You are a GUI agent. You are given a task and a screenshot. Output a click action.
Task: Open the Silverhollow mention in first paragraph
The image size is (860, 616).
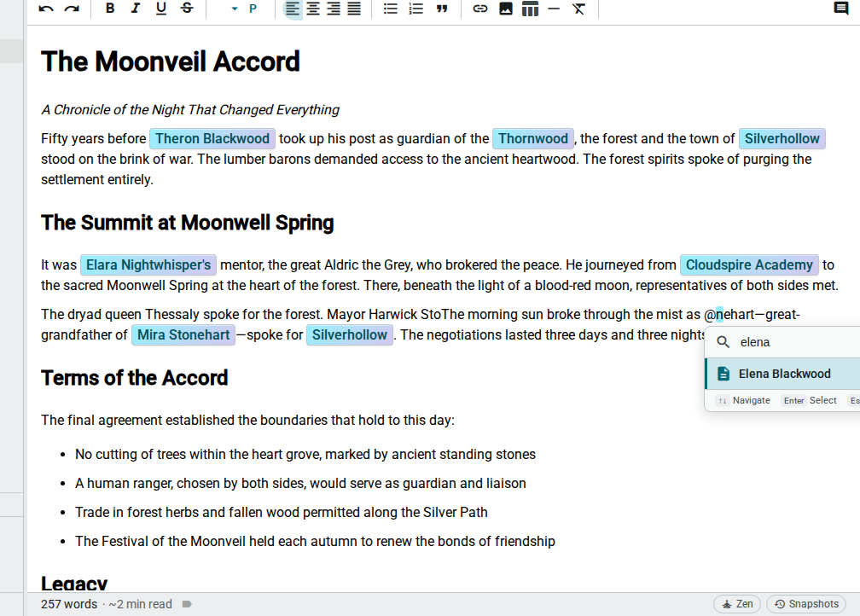(x=782, y=138)
